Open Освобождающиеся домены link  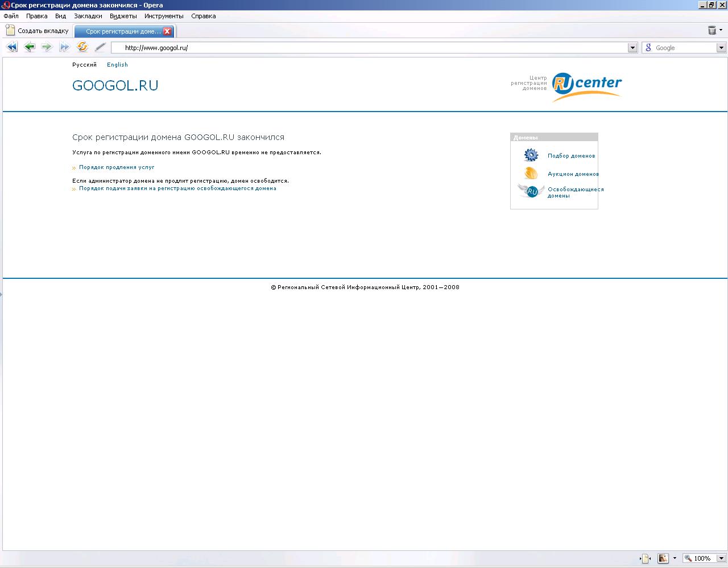click(576, 192)
